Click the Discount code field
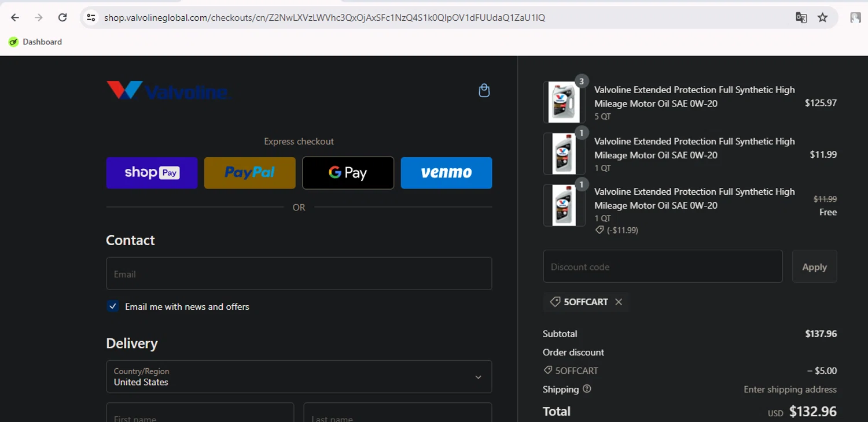Screen dimensions: 868x422 click(x=663, y=266)
